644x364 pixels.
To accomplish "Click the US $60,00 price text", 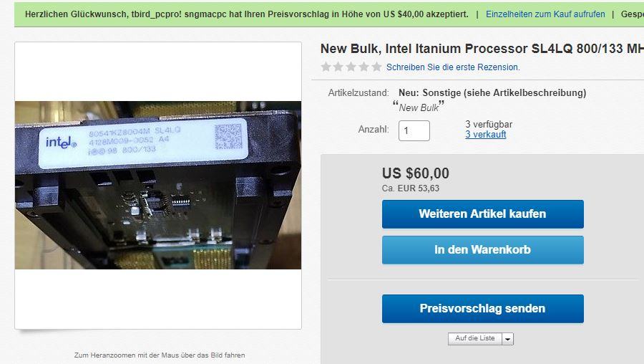I will click(x=415, y=173).
